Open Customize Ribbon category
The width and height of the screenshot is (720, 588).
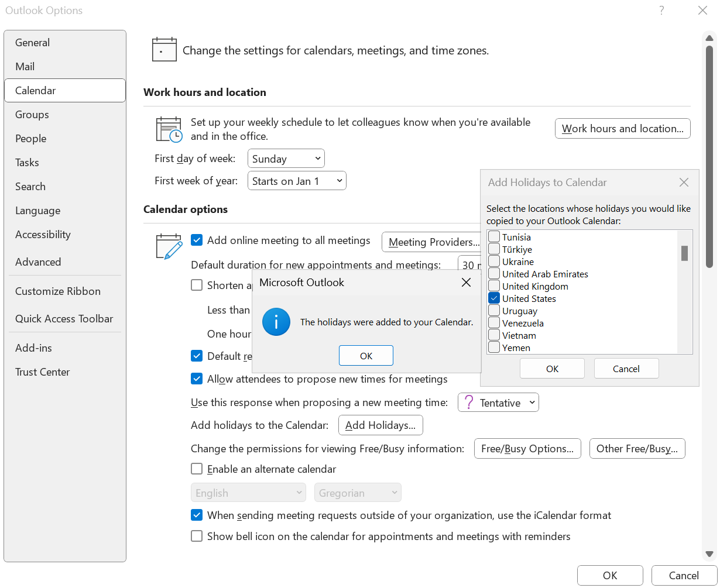tap(65, 291)
